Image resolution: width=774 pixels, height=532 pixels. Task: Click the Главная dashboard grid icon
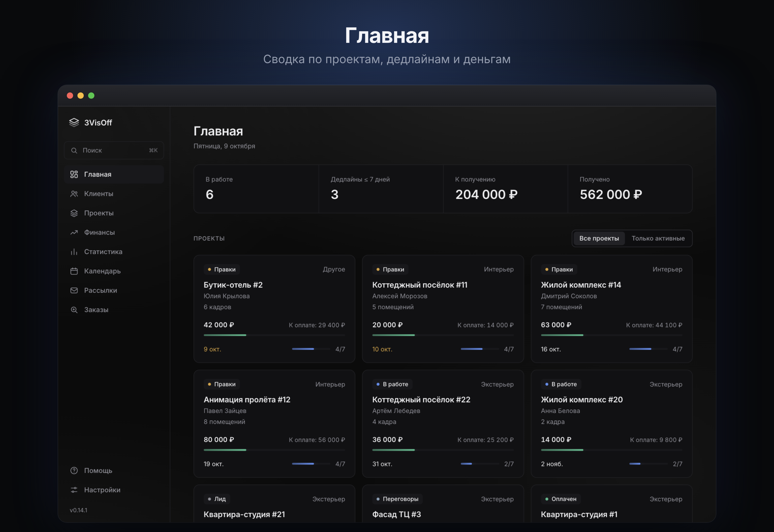74,174
